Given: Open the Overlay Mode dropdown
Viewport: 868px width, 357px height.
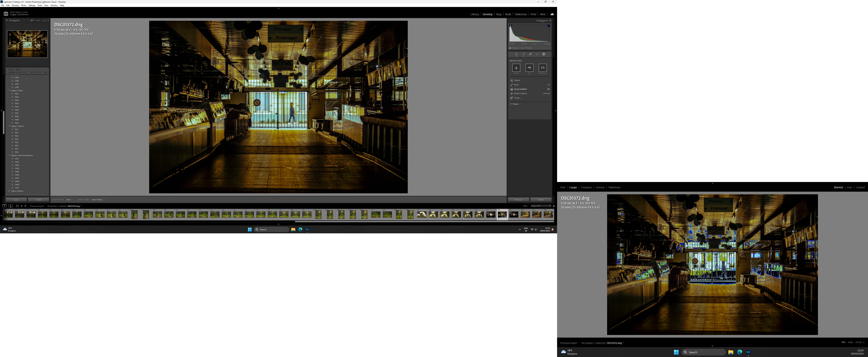Looking at the screenshot, I should coord(98,200).
